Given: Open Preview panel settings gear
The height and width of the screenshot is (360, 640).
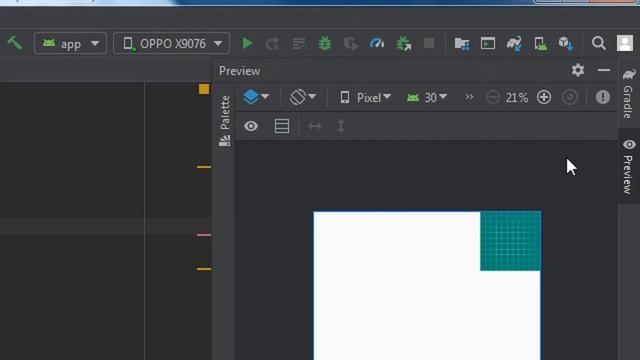Looking at the screenshot, I should point(578,70).
